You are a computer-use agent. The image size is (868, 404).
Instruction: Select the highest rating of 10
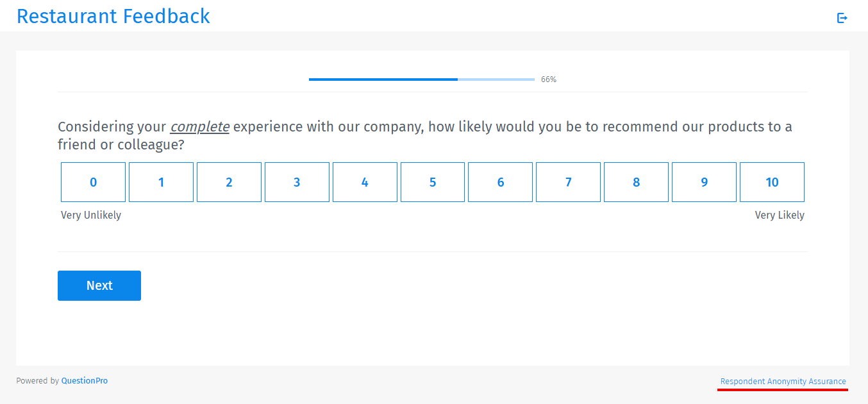(x=772, y=182)
